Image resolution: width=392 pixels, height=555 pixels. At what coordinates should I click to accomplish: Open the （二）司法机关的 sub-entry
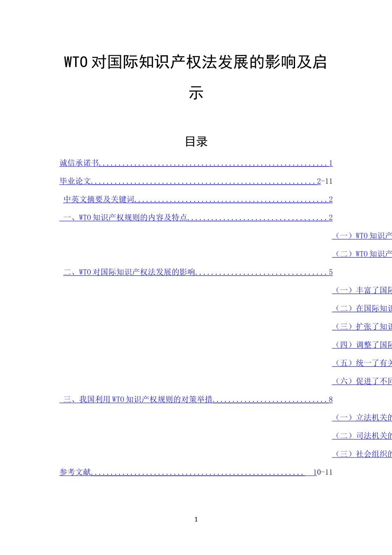(x=362, y=436)
